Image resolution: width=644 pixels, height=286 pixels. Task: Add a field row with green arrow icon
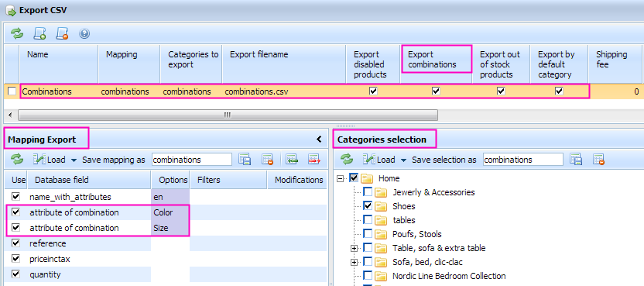tap(292, 159)
